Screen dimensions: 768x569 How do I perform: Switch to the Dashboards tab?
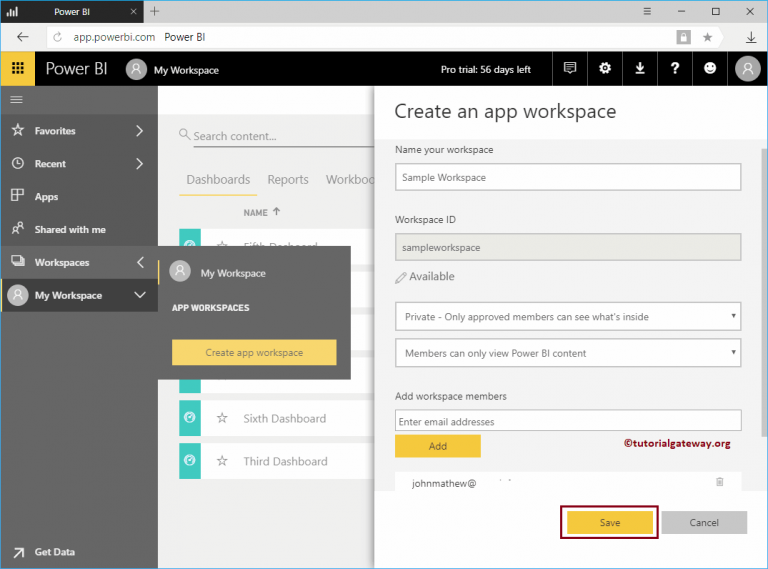click(218, 180)
